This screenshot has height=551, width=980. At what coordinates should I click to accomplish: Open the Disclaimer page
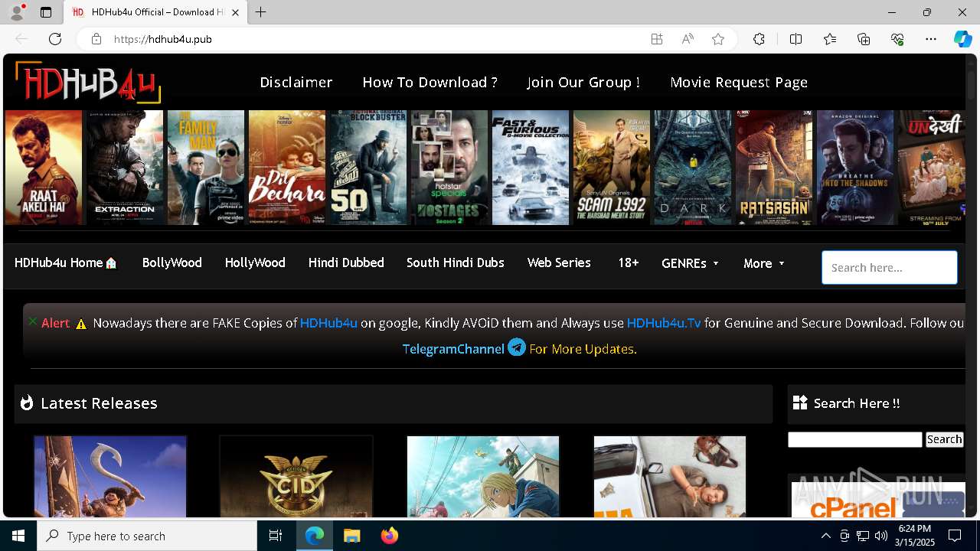point(296,82)
